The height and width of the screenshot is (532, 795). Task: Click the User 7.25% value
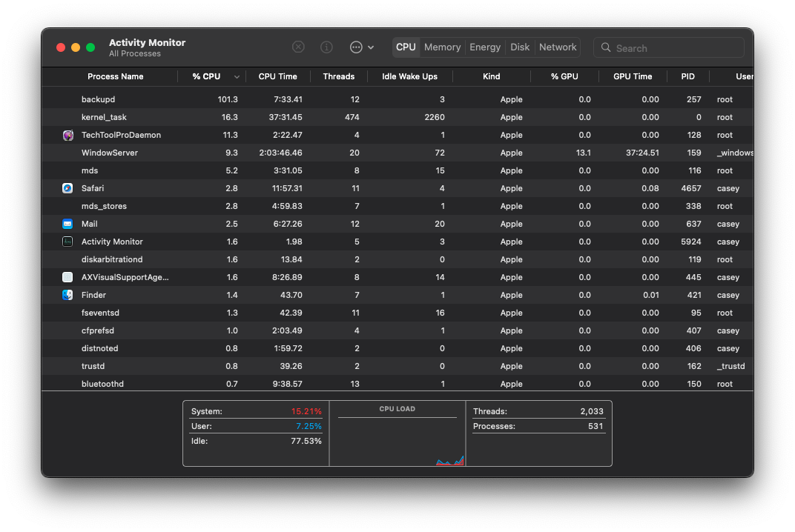pyautogui.click(x=309, y=426)
